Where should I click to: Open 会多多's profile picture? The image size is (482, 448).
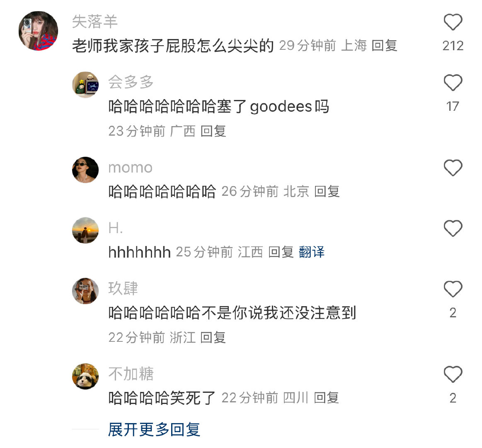coord(85,85)
